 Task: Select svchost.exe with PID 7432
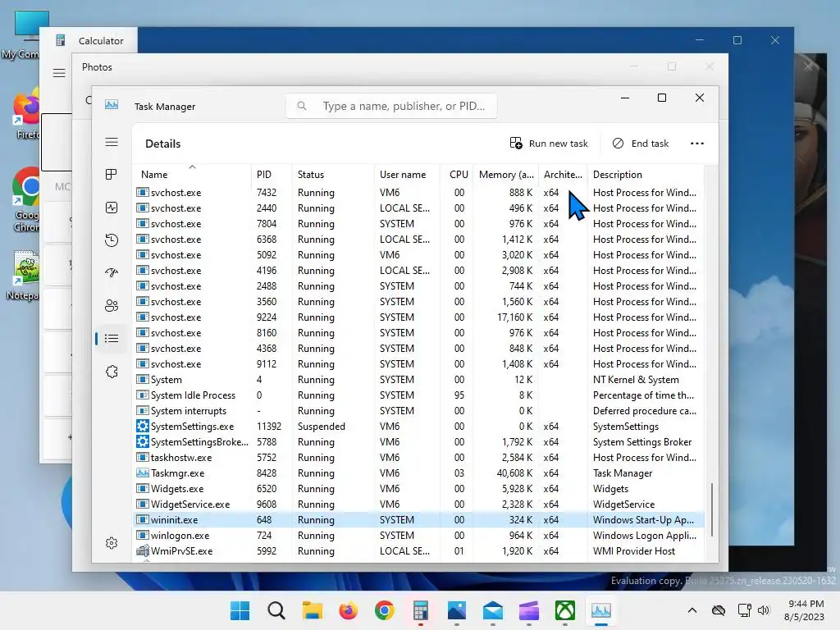click(418, 192)
